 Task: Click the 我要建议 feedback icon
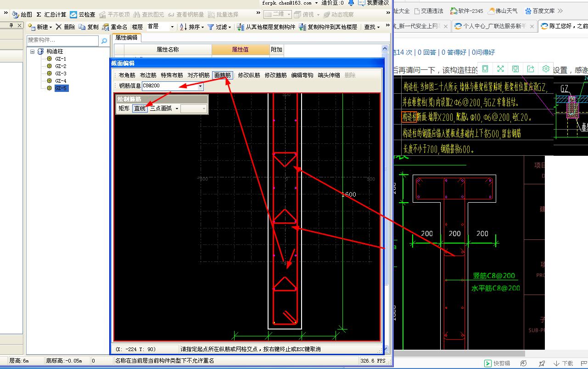point(362,3)
